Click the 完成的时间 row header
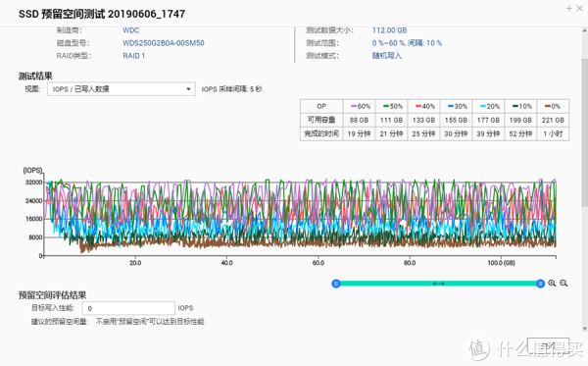 coord(321,134)
